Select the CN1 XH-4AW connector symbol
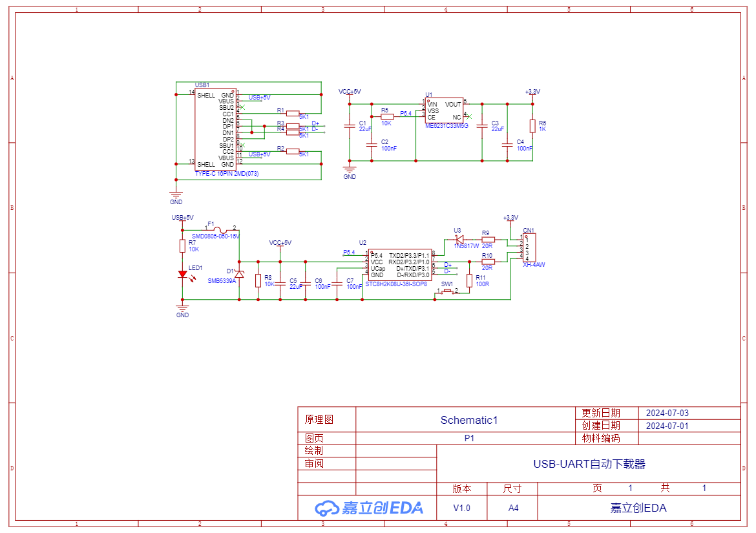Screen dimensions: 756x533 pos(529,247)
